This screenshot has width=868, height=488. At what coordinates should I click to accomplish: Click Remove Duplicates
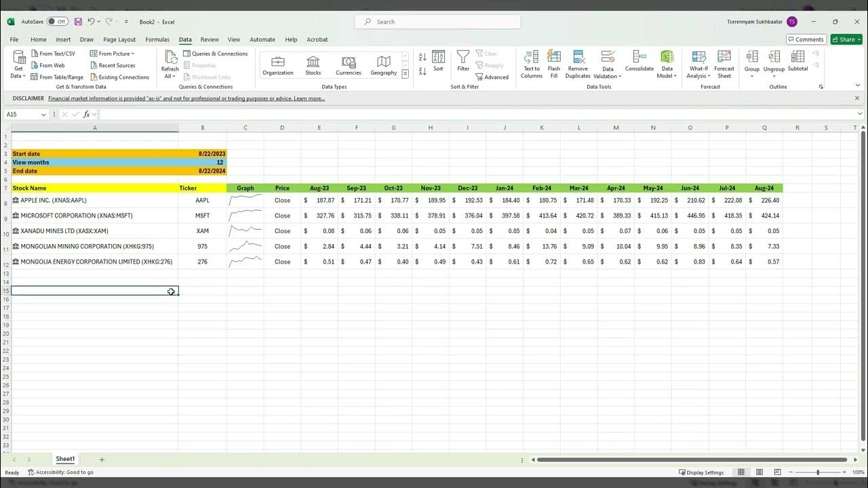578,64
